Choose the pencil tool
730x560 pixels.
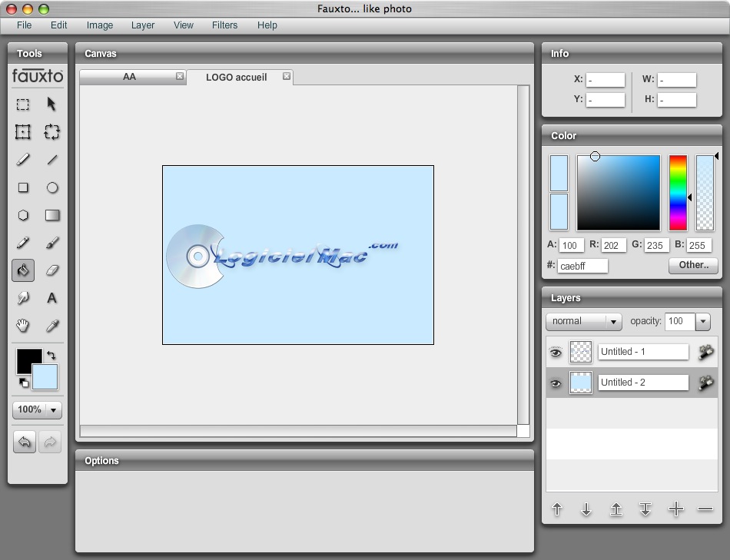click(x=23, y=243)
